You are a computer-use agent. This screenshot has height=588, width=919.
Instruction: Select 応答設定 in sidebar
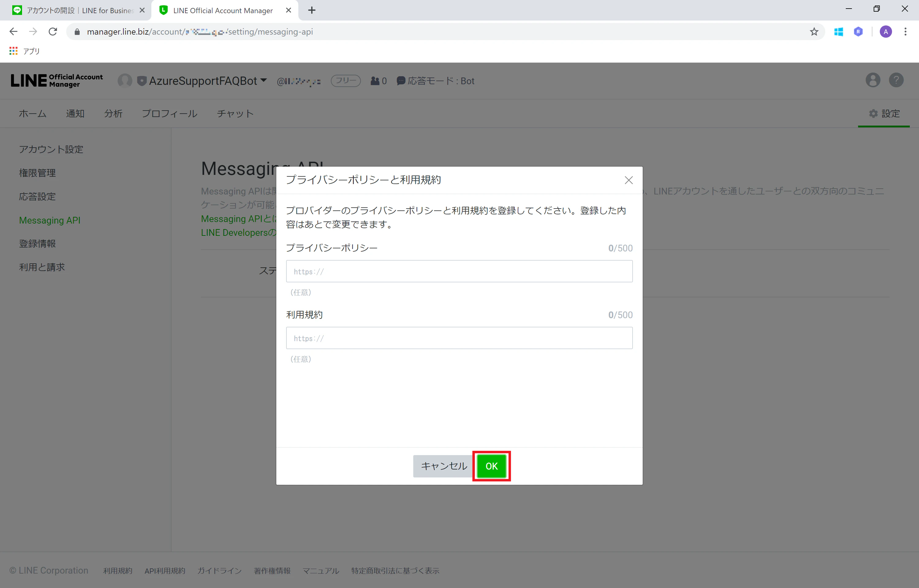[x=37, y=197]
